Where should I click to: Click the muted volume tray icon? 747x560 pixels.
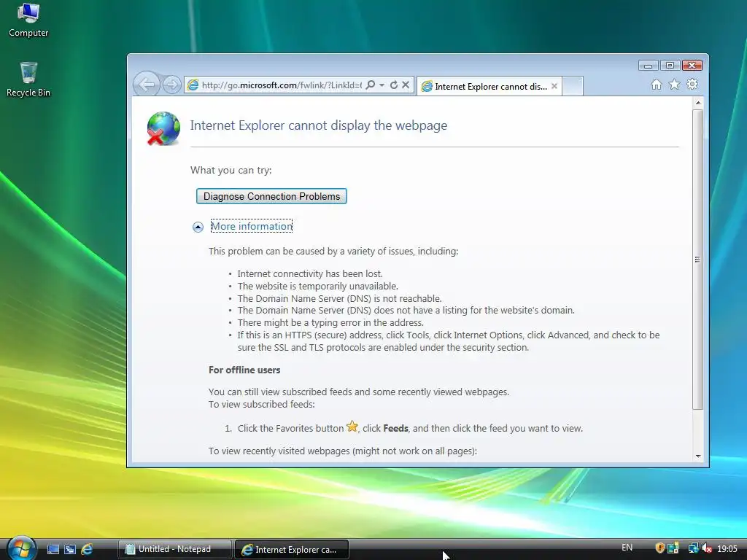tap(706, 548)
